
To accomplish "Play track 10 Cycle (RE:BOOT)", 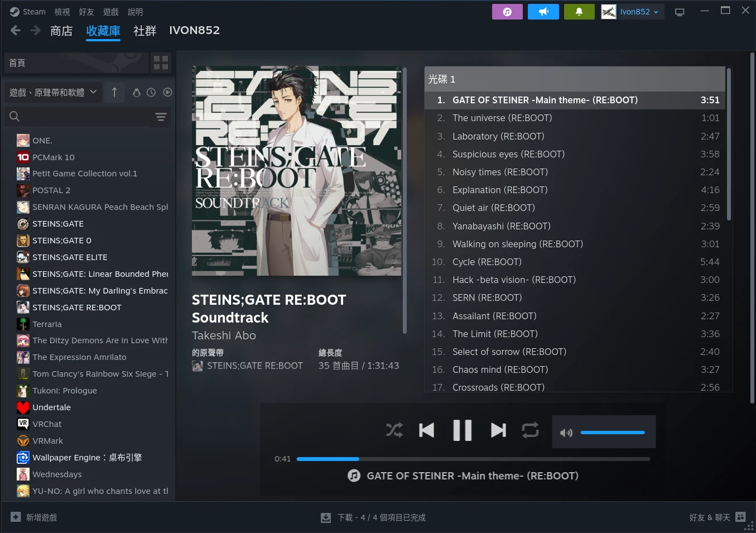I will [575, 262].
